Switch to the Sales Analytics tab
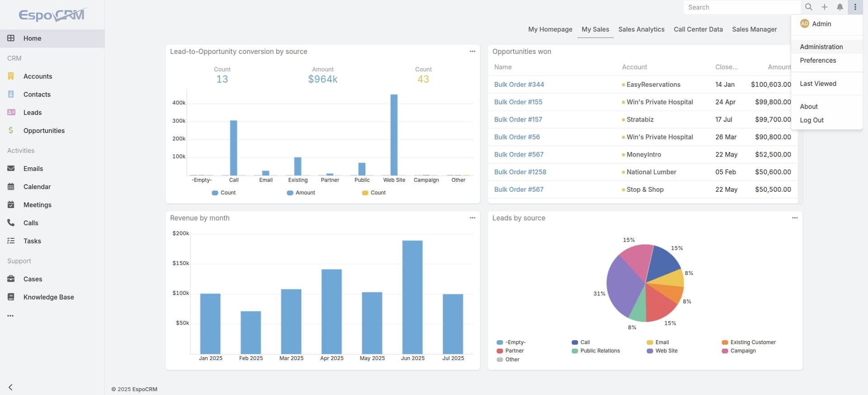This screenshot has width=868, height=395. (642, 29)
